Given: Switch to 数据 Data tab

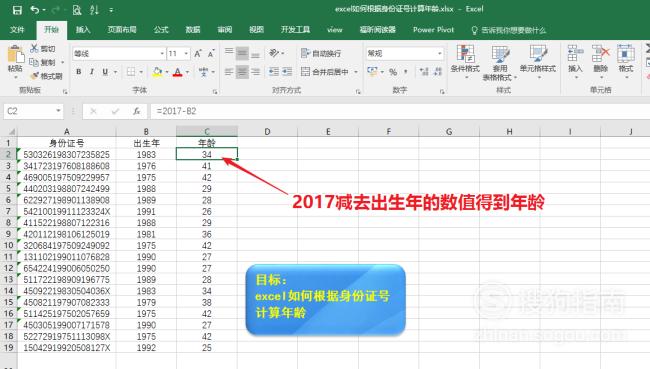Looking at the screenshot, I should tap(193, 30).
